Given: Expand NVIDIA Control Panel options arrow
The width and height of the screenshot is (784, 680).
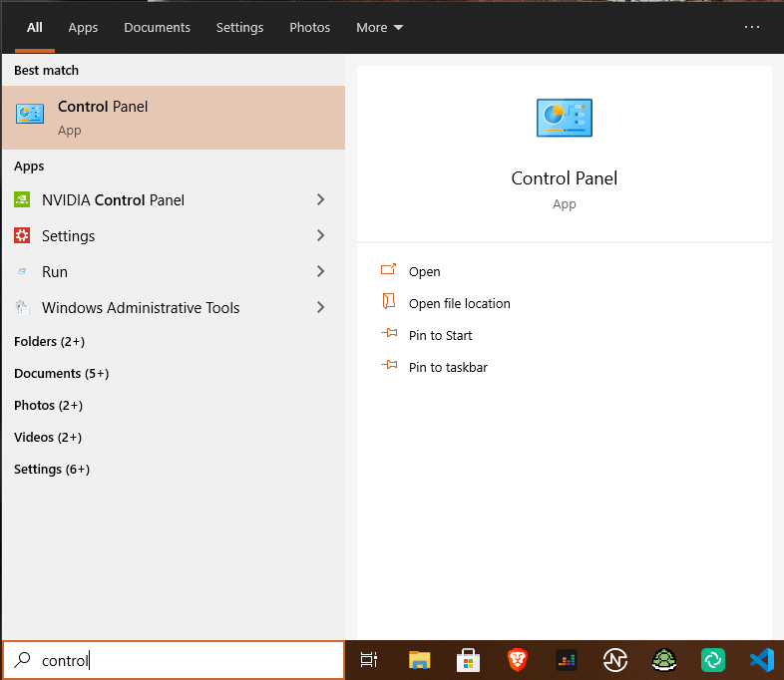Looking at the screenshot, I should 320,199.
